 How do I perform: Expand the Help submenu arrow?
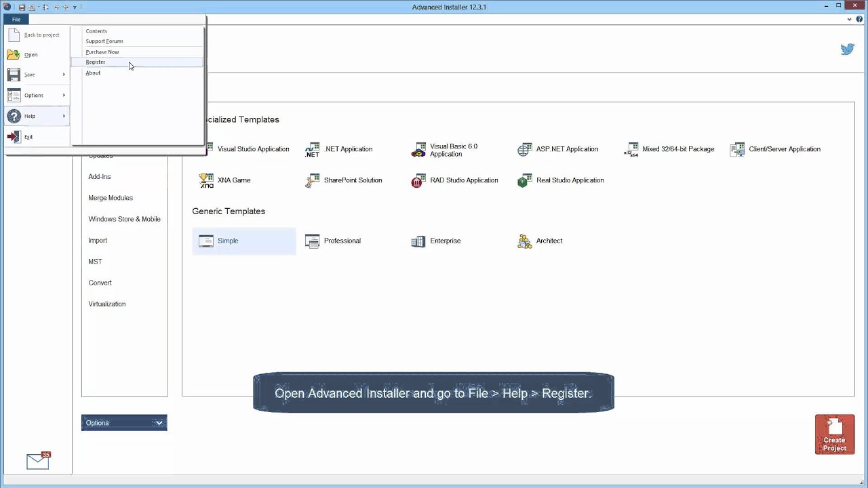[x=64, y=116]
